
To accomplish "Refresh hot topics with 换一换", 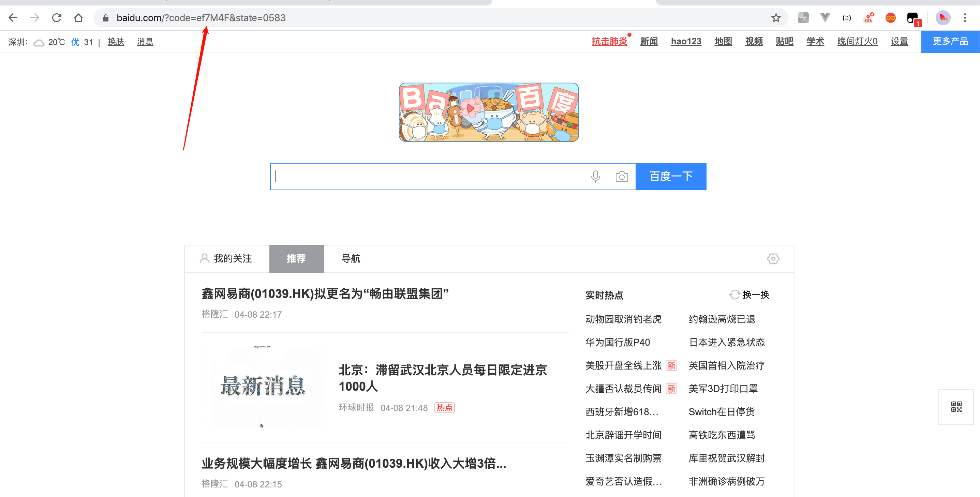I will [x=749, y=295].
